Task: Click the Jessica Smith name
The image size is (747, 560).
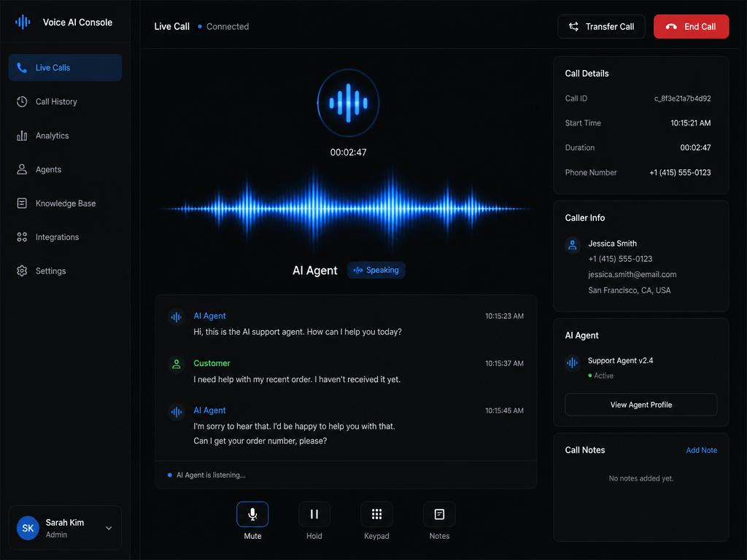Action: [x=612, y=244]
